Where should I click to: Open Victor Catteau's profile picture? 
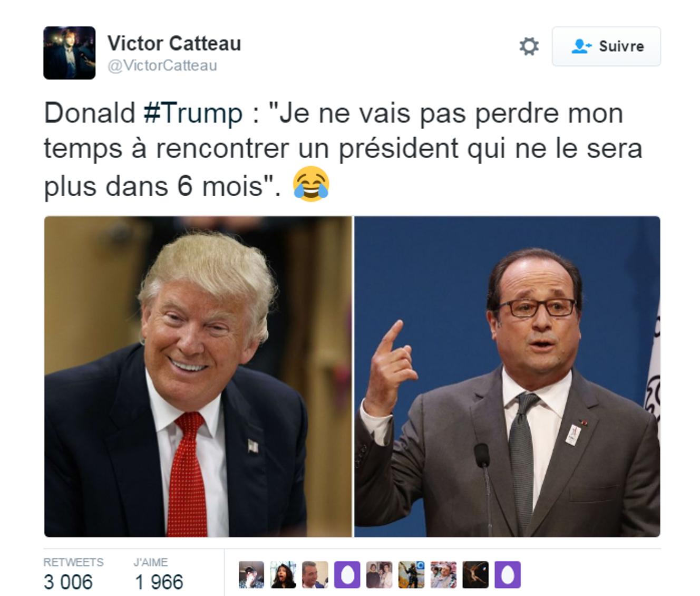70,53
